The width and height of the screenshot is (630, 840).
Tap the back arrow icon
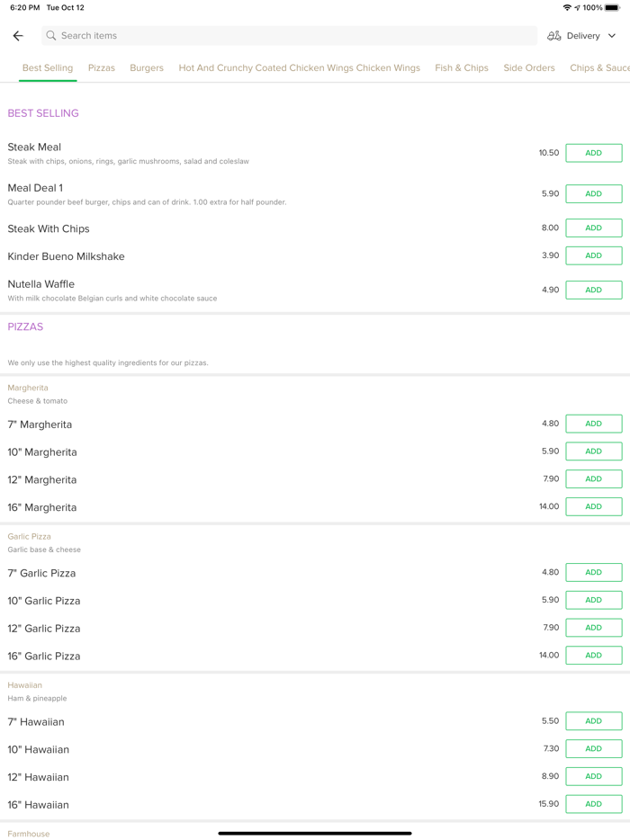click(x=18, y=36)
